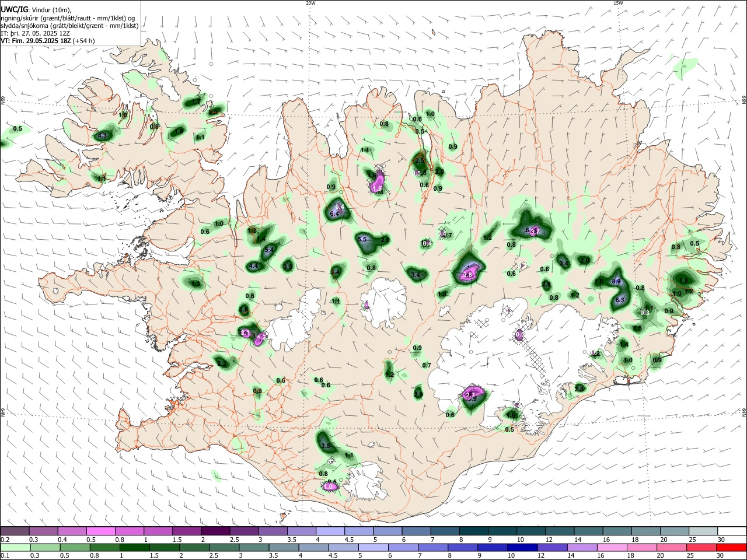Pick upper scale swatch between 2 and 2.5
Screen dimensions: 747x560
click(215, 531)
